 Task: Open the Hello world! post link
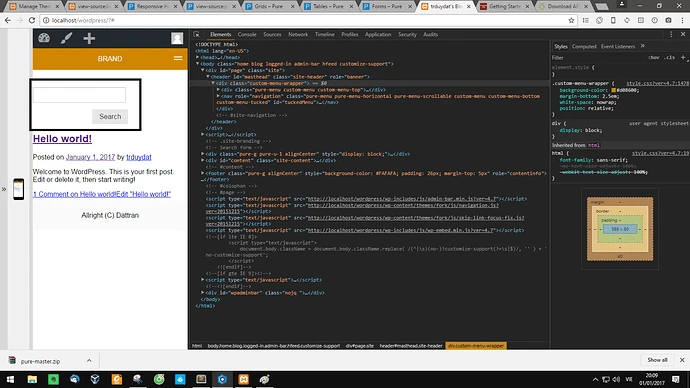pos(62,139)
